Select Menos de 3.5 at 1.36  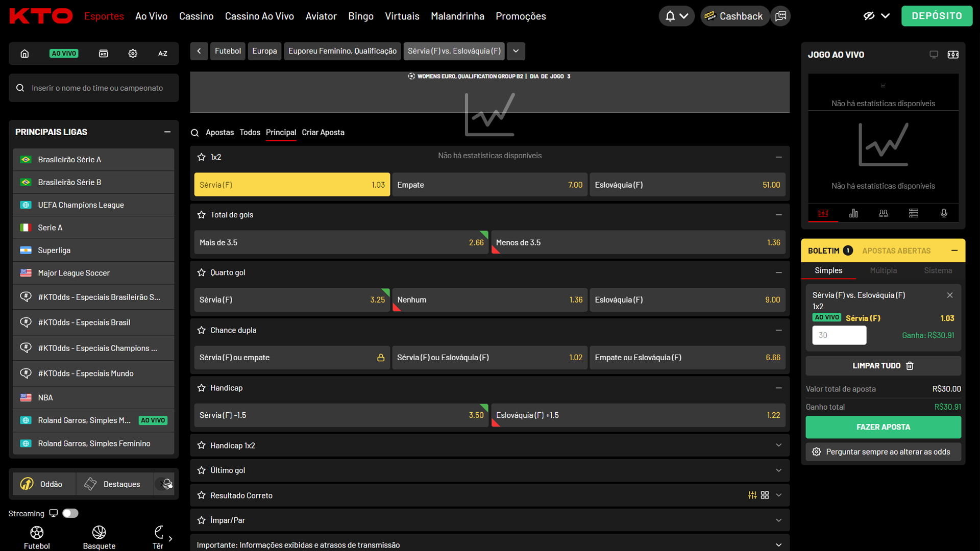[x=638, y=242]
